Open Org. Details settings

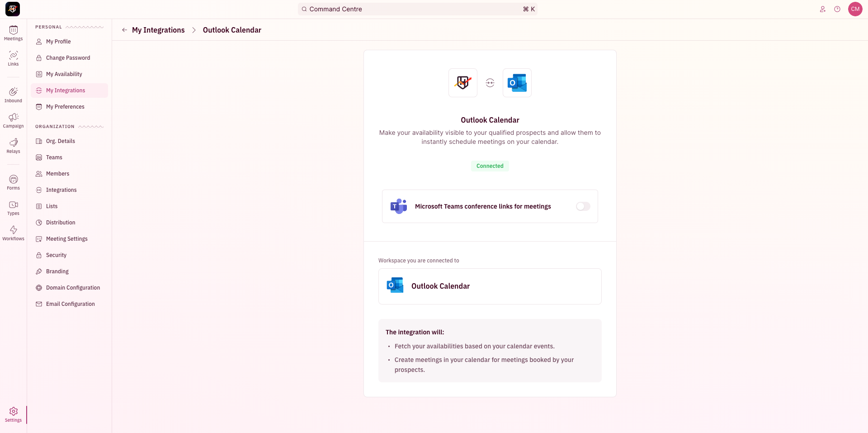[69, 141]
